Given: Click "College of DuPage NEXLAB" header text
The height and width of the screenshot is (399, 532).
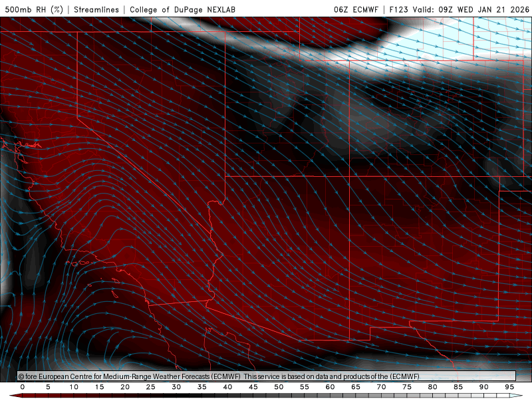Looking at the screenshot, I should 182,9.
